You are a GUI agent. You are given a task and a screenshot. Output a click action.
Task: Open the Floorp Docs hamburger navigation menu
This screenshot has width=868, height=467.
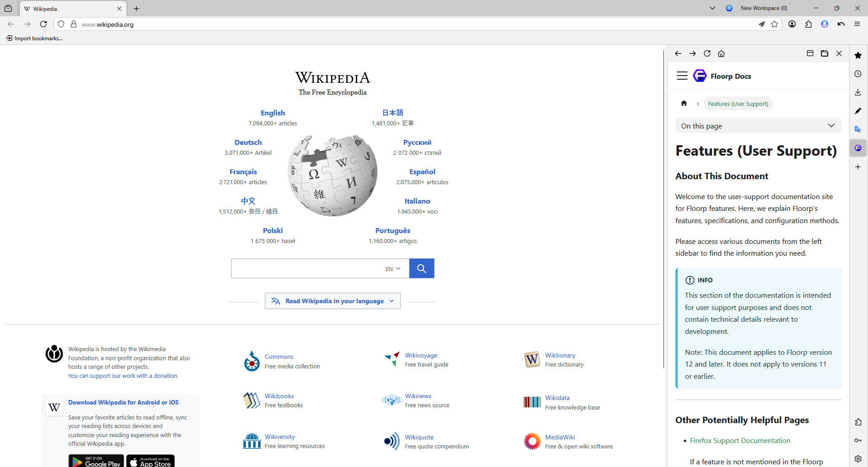(682, 76)
